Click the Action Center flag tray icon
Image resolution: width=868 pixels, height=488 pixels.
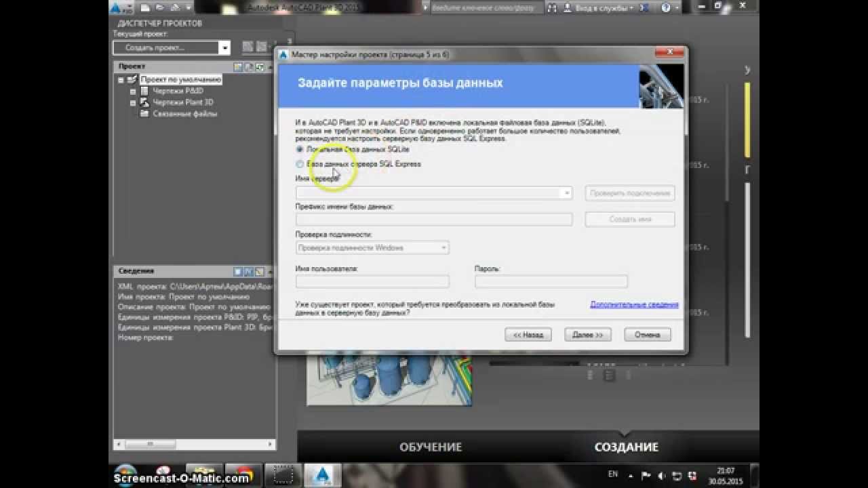pyautogui.click(x=646, y=476)
